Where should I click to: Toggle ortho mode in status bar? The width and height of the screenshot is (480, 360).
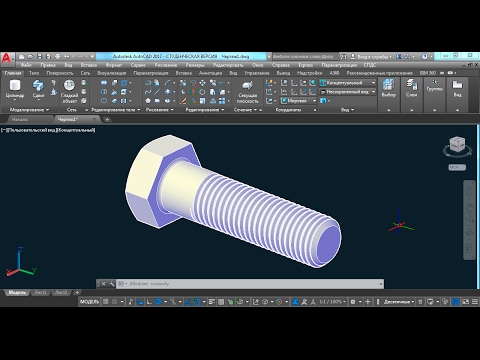(x=149, y=302)
